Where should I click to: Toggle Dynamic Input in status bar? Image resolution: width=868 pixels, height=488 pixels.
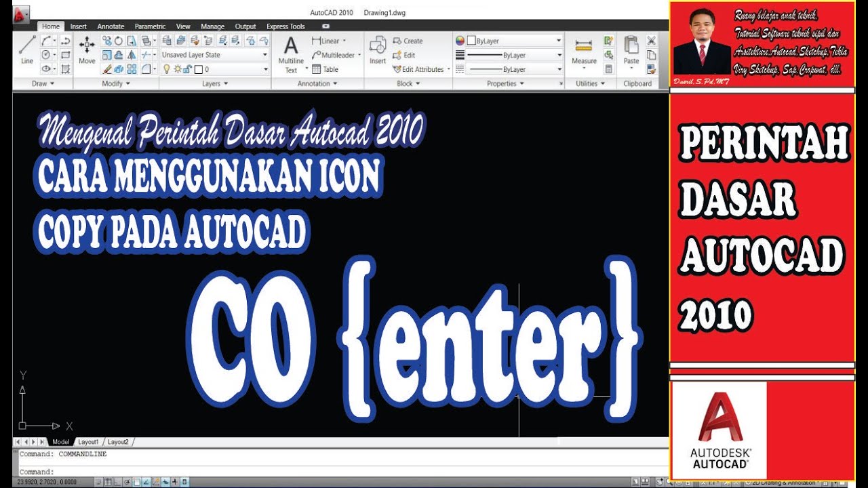pos(165,482)
